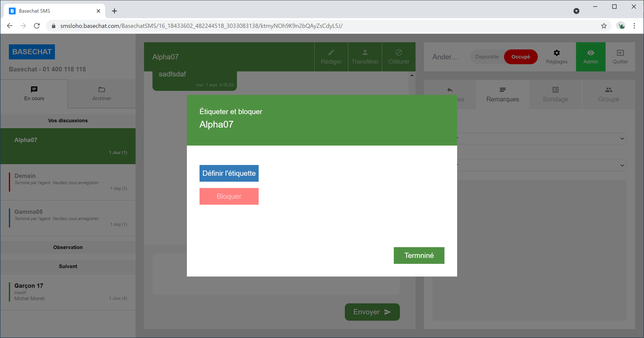The image size is (644, 338).
Task: Click the Rédiger pencil icon
Action: click(x=331, y=53)
